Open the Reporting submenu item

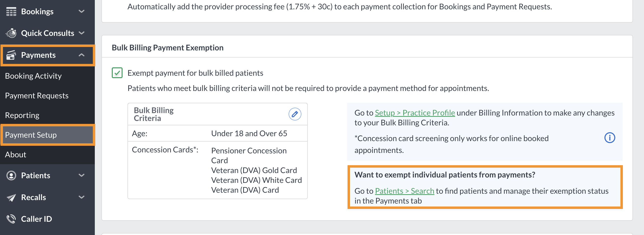[x=22, y=115]
